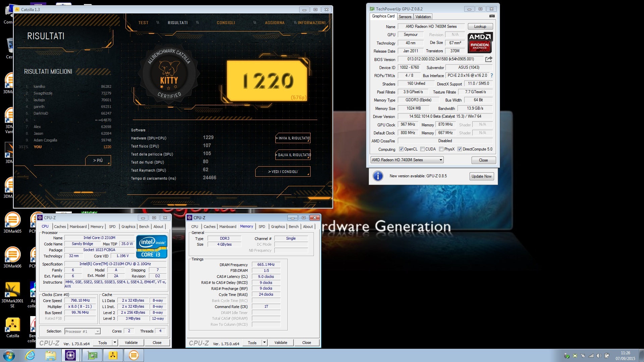Screen dimensions: 644x362
Task: Click the DRAM Frequency value field
Action: (x=266, y=264)
